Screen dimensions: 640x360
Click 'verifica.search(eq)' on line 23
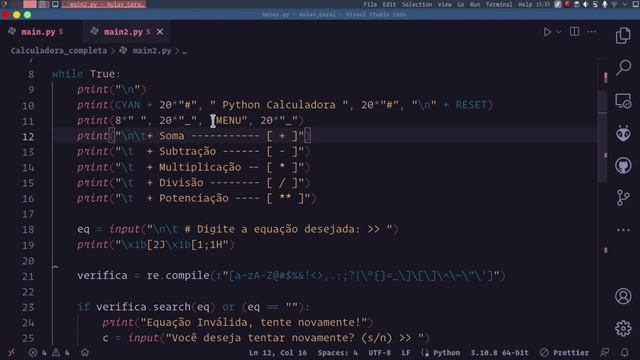tap(156, 307)
